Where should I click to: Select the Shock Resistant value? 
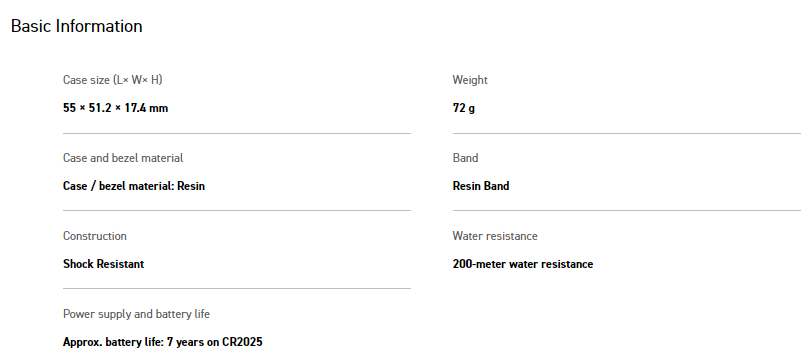coord(103,264)
